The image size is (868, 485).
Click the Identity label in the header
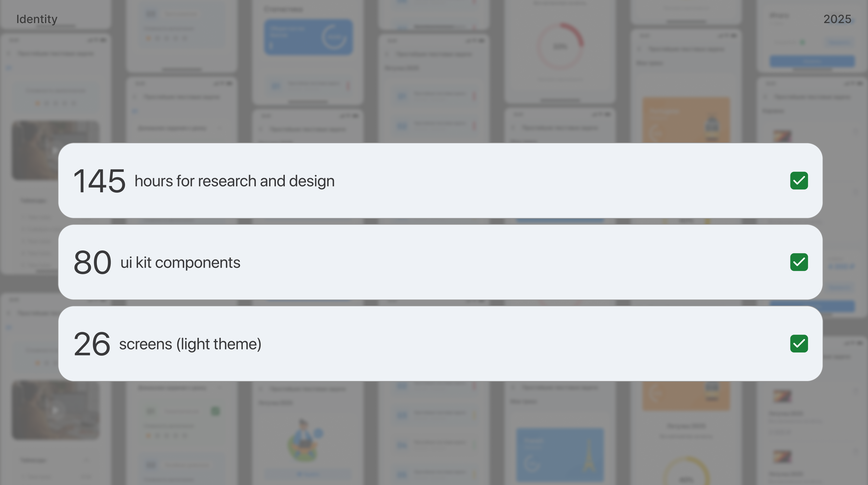click(x=37, y=19)
